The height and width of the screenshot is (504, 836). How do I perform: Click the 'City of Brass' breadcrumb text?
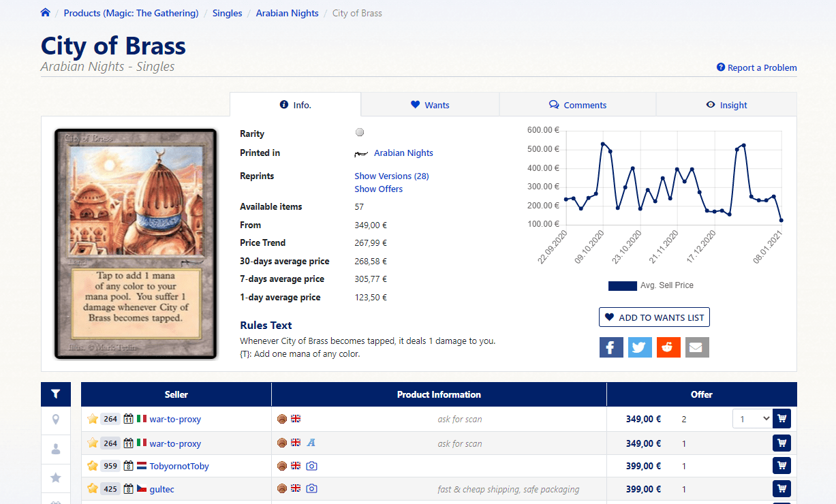(x=357, y=13)
